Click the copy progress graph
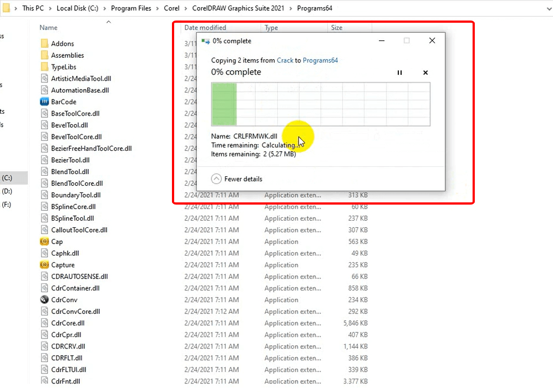Image resolution: width=553 pixels, height=392 pixels. click(321, 104)
